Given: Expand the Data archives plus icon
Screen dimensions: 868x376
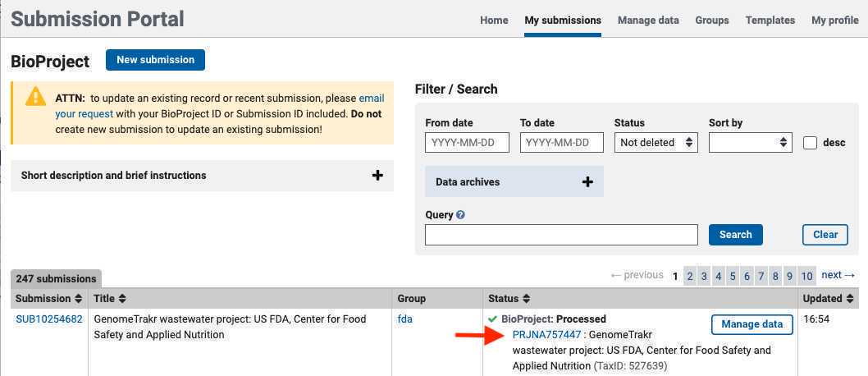Looking at the screenshot, I should pyautogui.click(x=588, y=181).
